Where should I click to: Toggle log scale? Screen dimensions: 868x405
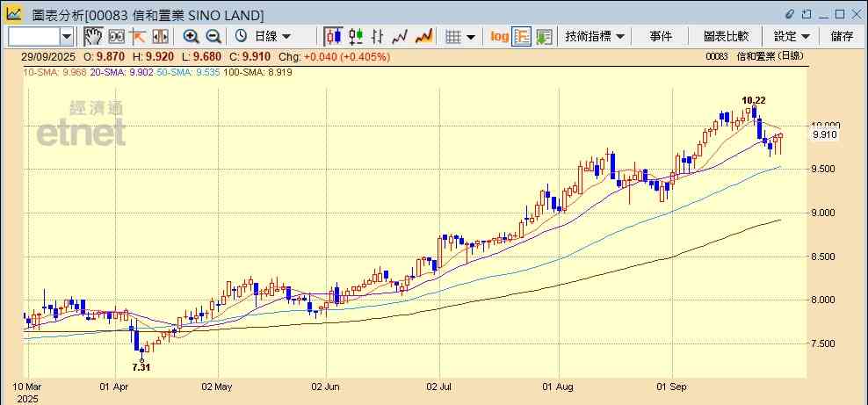click(x=499, y=37)
